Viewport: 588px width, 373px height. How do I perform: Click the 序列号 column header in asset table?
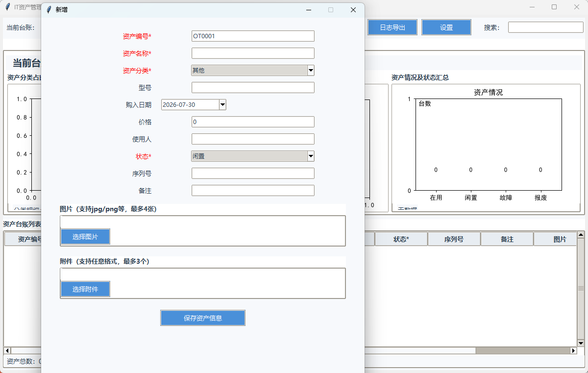(454, 239)
